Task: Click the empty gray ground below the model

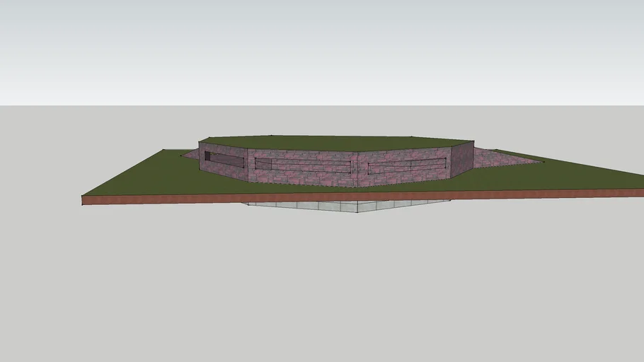Action: [318, 283]
